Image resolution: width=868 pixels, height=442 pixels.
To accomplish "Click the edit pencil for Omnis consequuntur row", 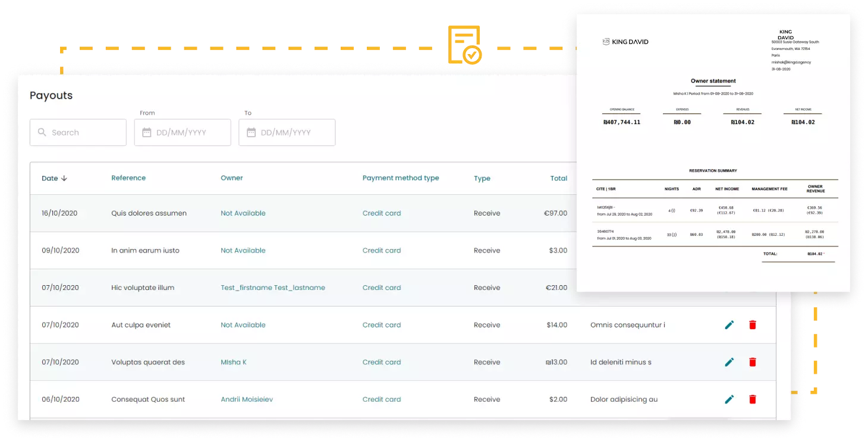I will point(729,325).
